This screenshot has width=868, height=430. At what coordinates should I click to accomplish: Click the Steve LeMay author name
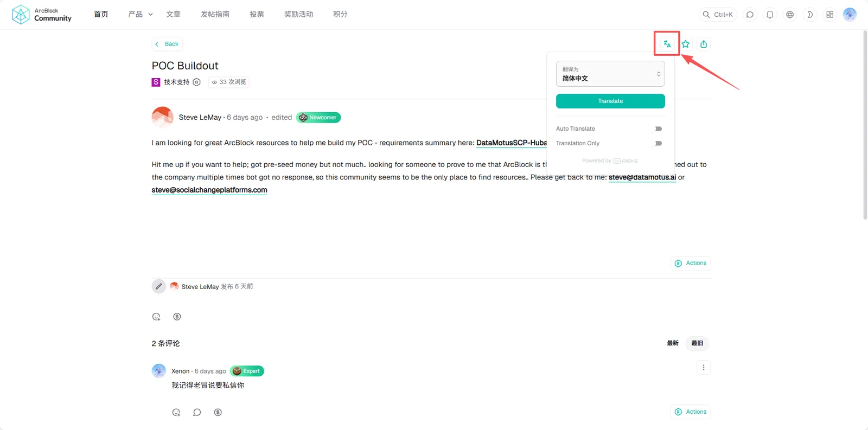[x=200, y=117]
